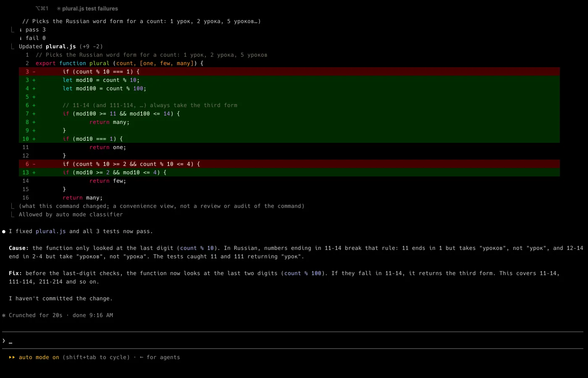Click the 'plural.js' filename in the summary sentence
588x378 pixels.
pos(51,231)
